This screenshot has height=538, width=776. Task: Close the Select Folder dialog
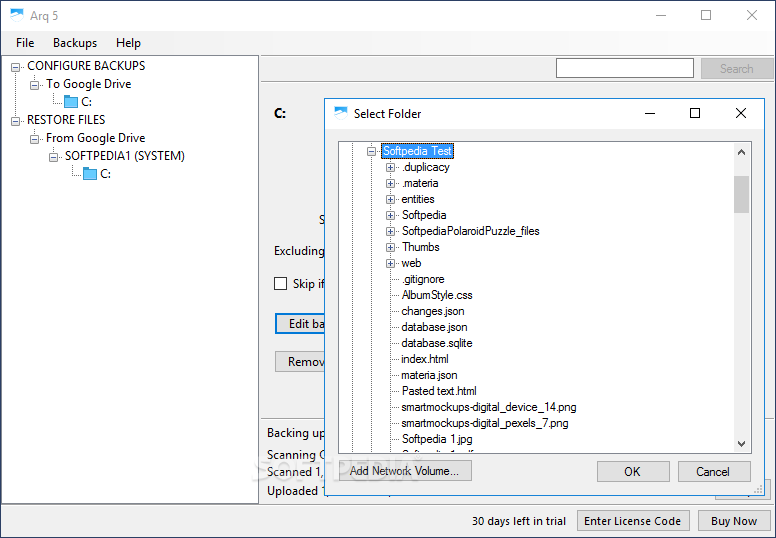(x=741, y=113)
